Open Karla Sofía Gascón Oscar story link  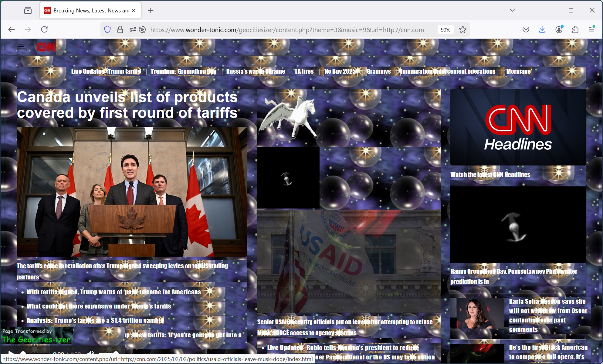[548, 316]
